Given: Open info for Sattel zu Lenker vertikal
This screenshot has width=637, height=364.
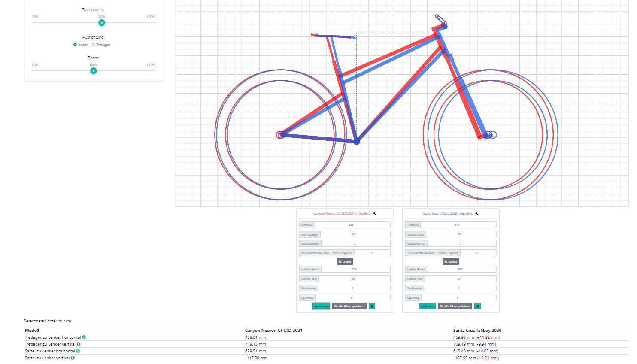Looking at the screenshot, I should click(x=73, y=358).
